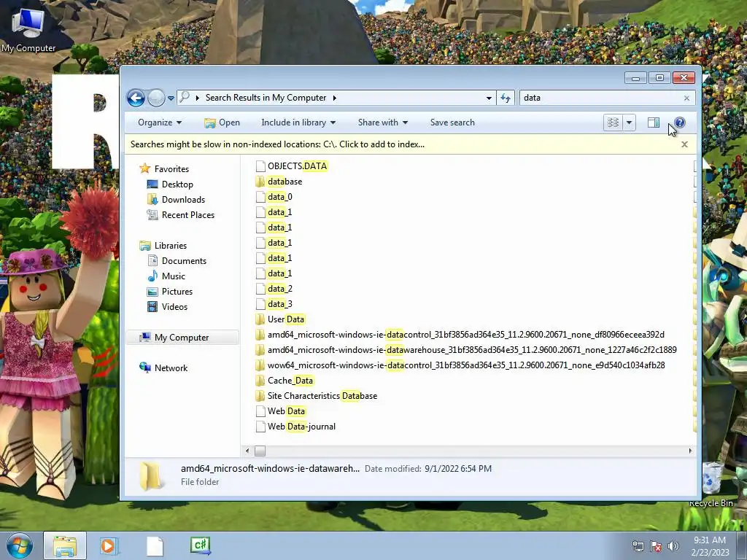Click the network tray icon
This screenshot has height=560, width=747.
[638, 546]
